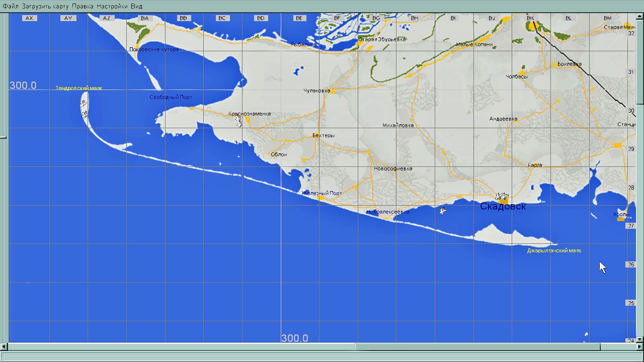
Task: Click the vertical scrollbar up arrow
Action: (640, 16)
